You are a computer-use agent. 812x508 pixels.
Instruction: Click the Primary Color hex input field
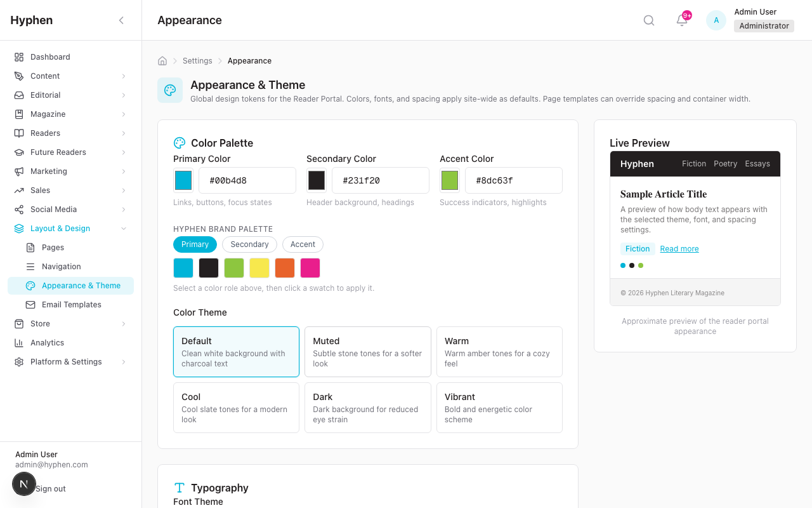coord(247,180)
